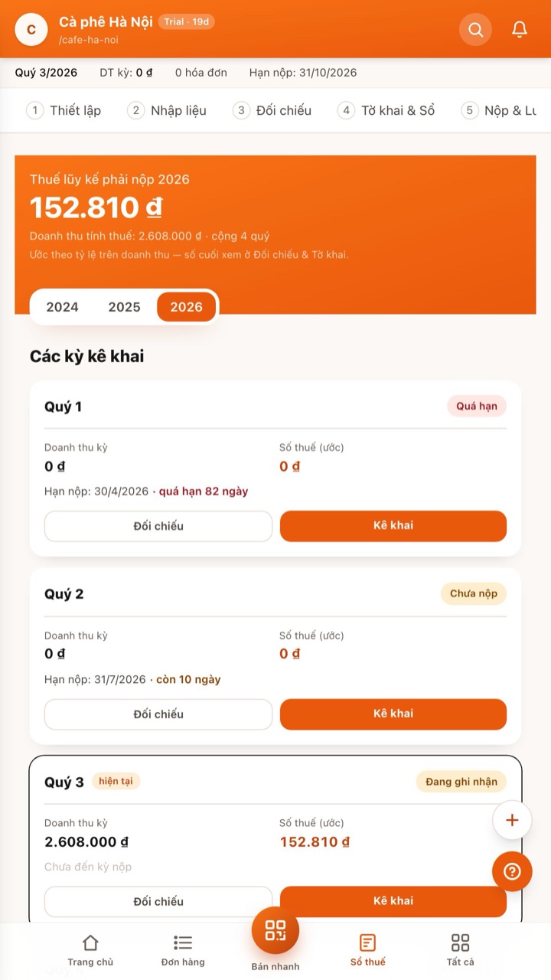Open step 4 Tờ khai & Sổ
Screen dimensions: 551x980
386,110
